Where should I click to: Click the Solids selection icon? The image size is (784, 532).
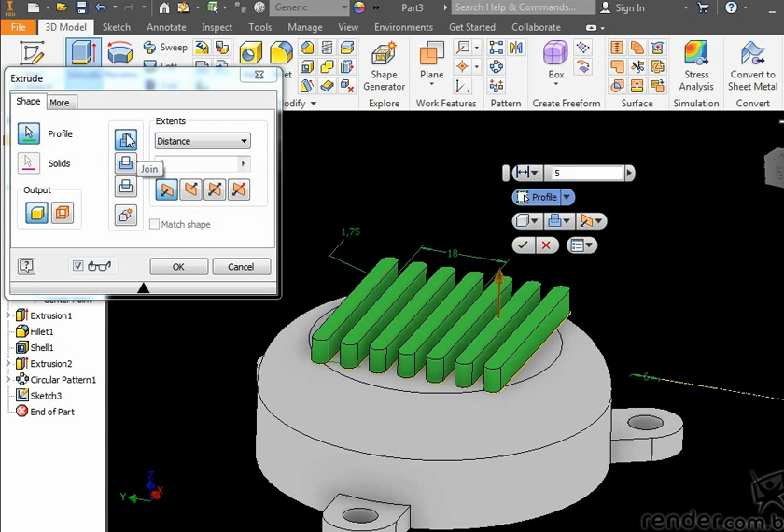click(29, 163)
